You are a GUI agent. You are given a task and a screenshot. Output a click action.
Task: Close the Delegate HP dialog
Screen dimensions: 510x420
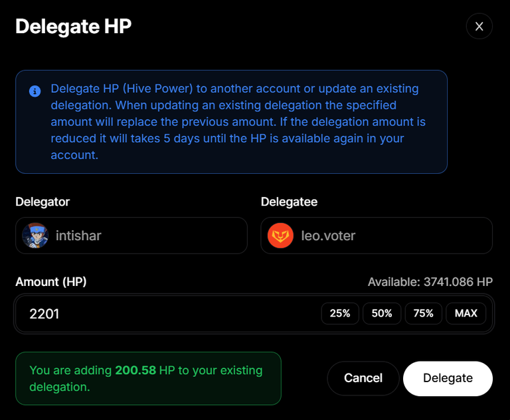pos(479,27)
